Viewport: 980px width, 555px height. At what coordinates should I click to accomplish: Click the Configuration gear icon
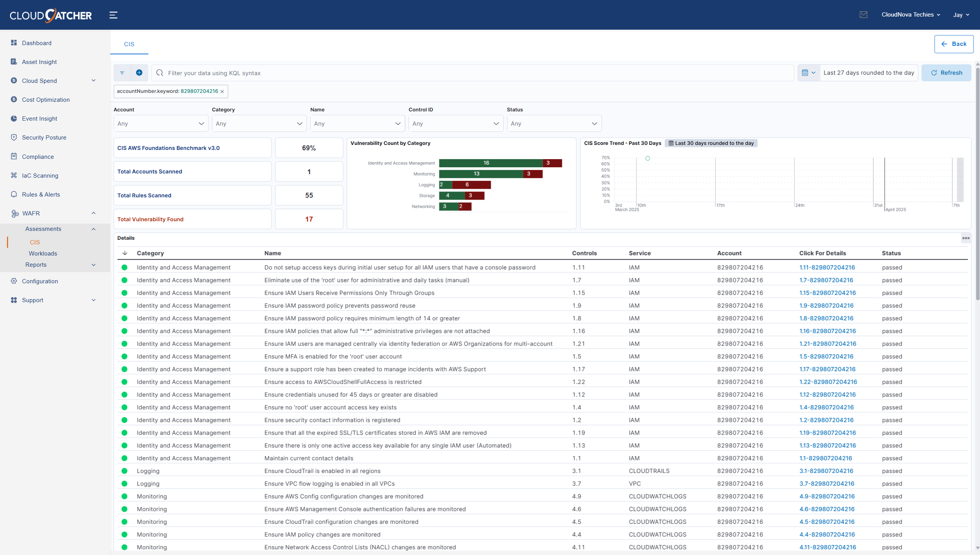click(x=14, y=281)
